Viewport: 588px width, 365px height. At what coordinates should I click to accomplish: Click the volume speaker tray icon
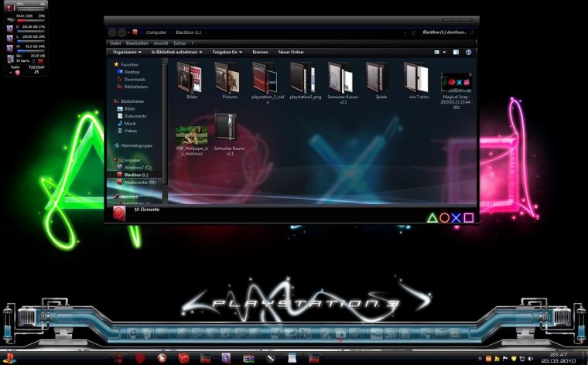(530, 359)
